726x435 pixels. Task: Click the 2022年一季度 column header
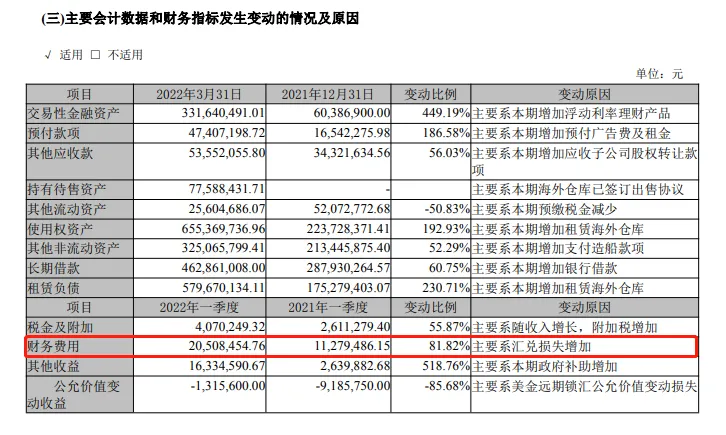199,307
